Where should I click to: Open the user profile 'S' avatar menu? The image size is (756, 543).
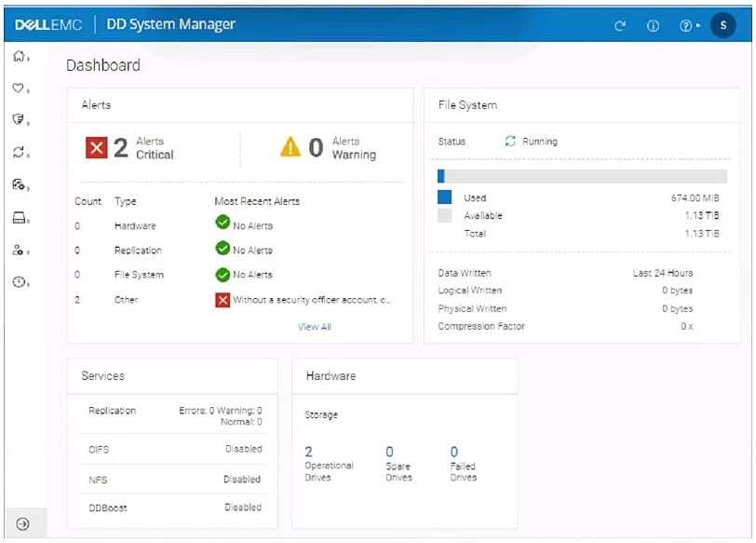click(722, 25)
